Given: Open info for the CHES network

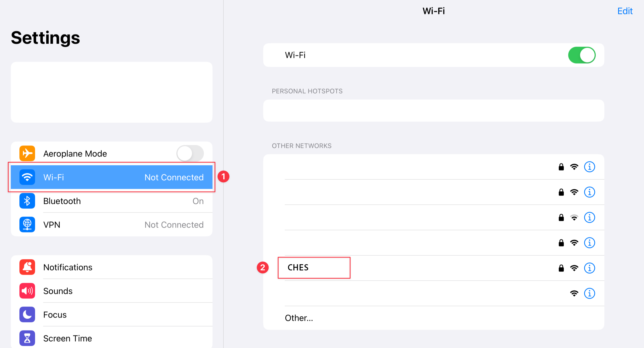Looking at the screenshot, I should click(x=589, y=268).
